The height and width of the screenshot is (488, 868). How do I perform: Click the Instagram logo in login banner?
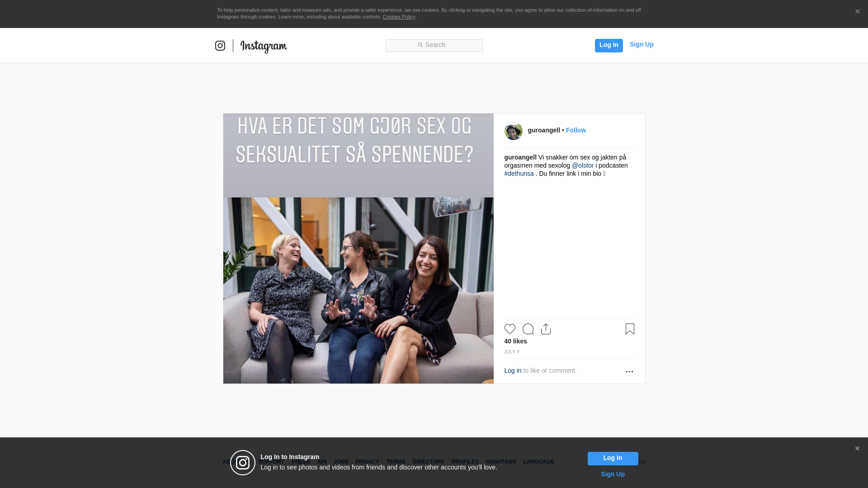(243, 463)
